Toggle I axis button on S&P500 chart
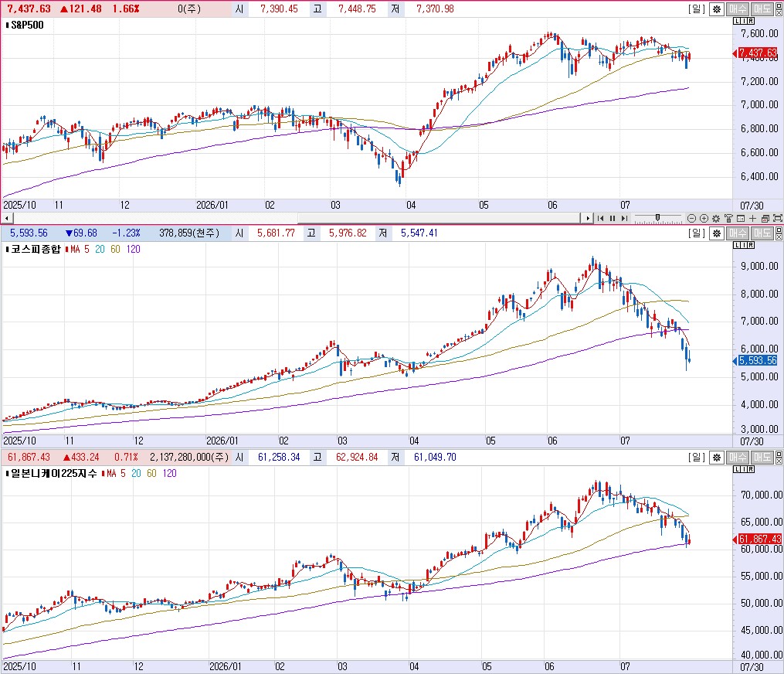 click(x=744, y=21)
